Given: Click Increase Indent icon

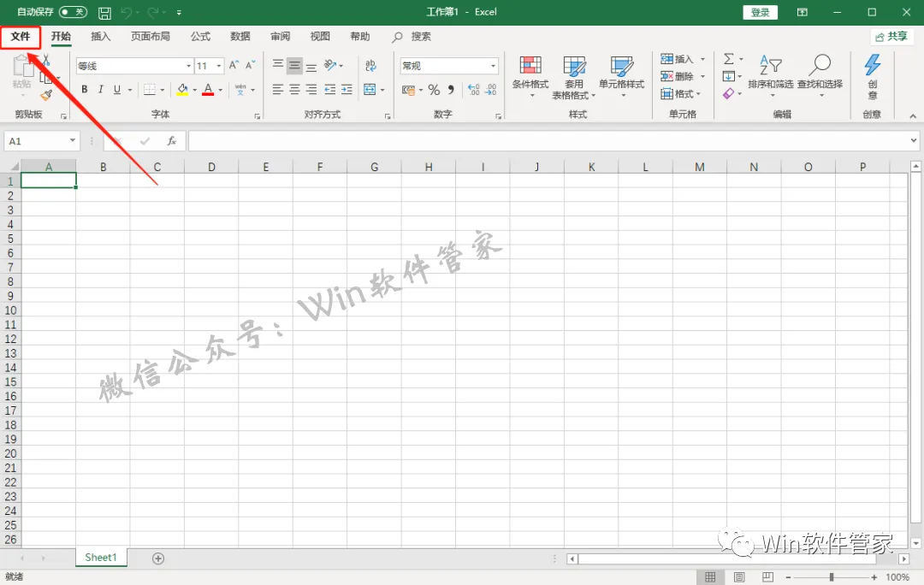Looking at the screenshot, I should 347,90.
